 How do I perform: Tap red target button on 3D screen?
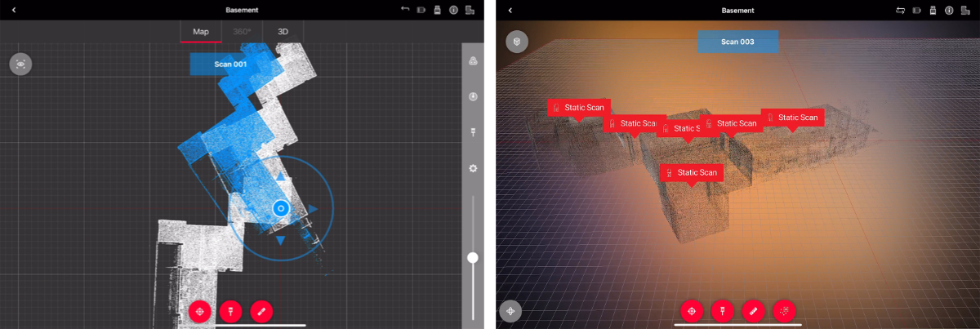[692, 311]
